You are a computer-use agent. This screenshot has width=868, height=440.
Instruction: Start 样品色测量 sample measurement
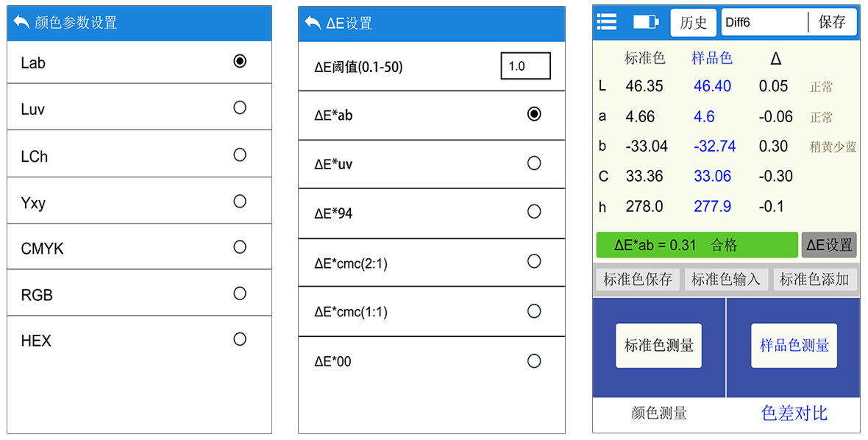pos(794,346)
